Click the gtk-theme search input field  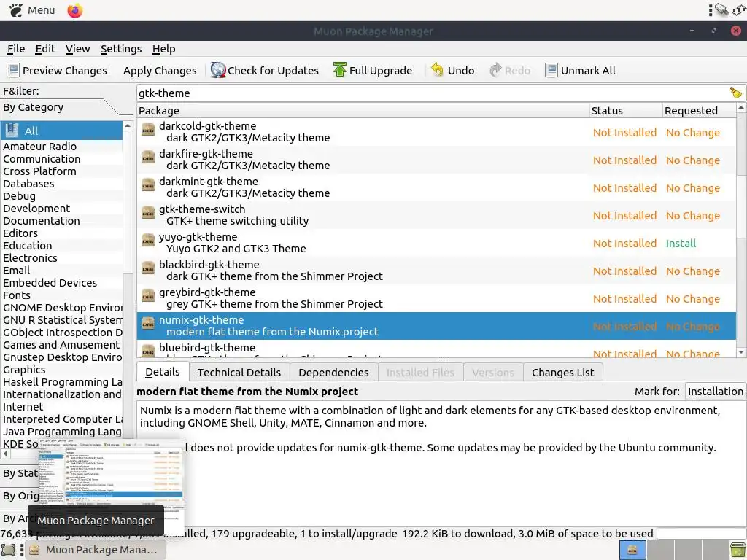click(432, 93)
